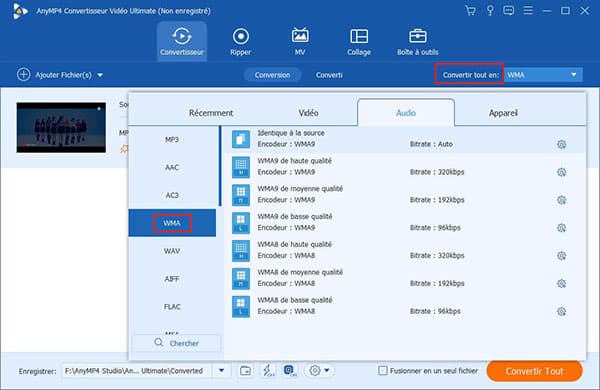Image resolution: width=600 pixels, height=390 pixels.
Task: Select WMA8 de moyenne qualité preset
Action: tap(406, 278)
